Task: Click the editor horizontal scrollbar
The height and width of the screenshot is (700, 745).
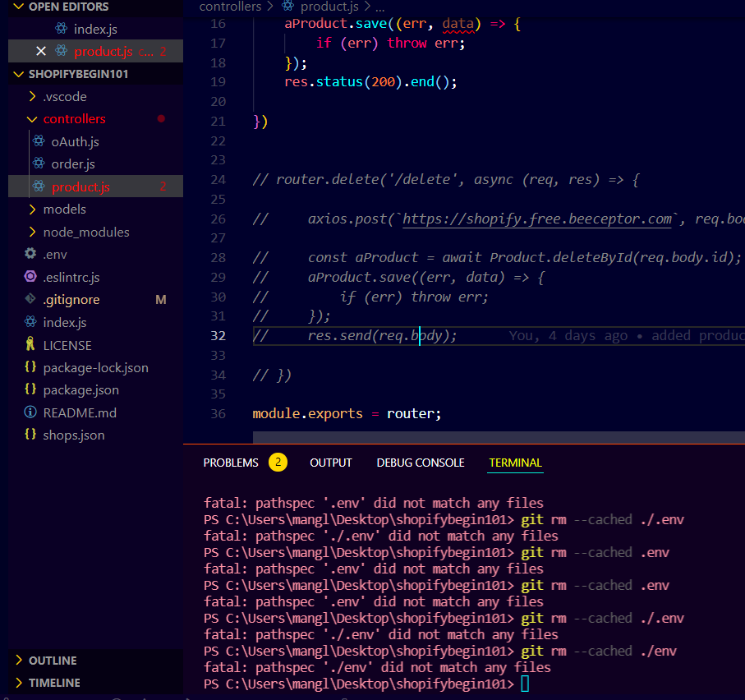Action: 499,437
